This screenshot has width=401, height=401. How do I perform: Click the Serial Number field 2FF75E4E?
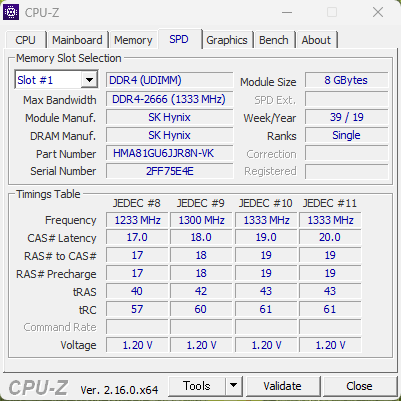[x=169, y=171]
